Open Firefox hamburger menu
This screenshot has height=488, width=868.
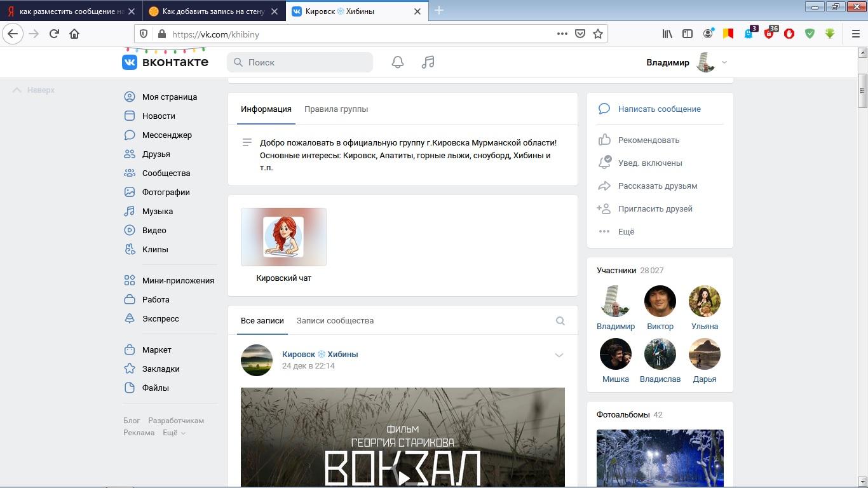pos(855,34)
